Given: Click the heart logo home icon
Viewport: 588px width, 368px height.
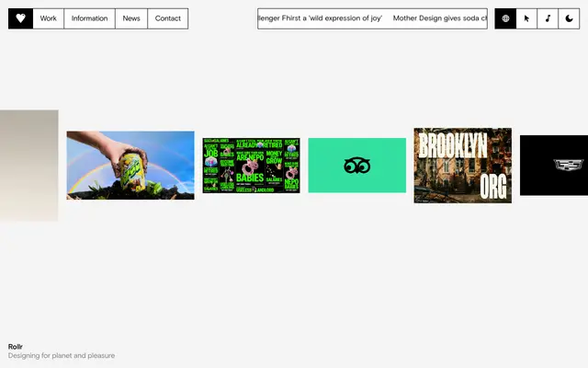Looking at the screenshot, I should (x=20, y=18).
